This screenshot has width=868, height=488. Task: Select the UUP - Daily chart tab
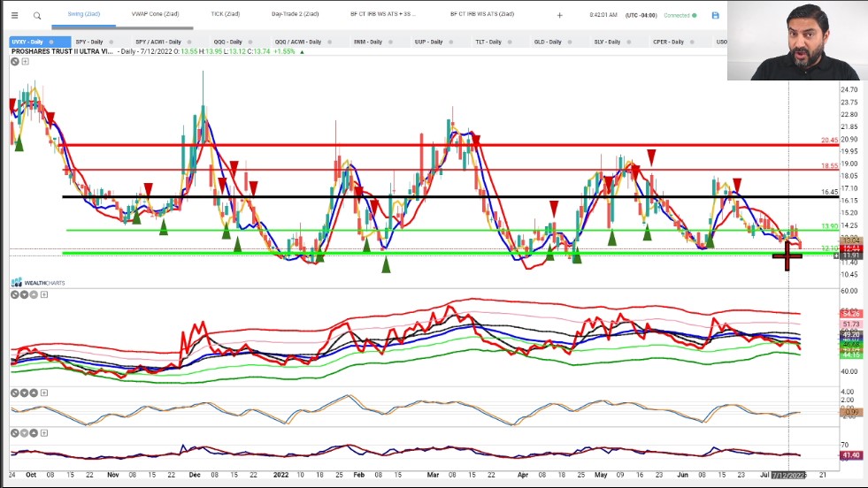[428, 42]
